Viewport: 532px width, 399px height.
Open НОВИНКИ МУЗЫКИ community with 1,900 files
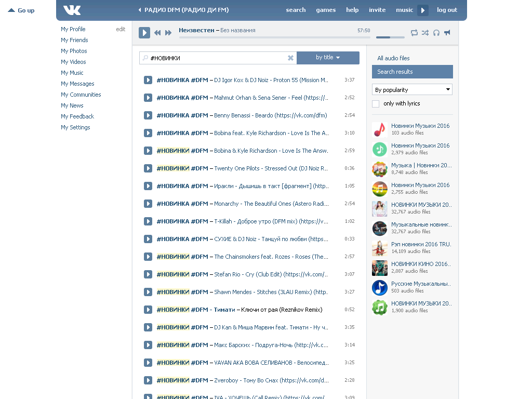tap(421, 303)
